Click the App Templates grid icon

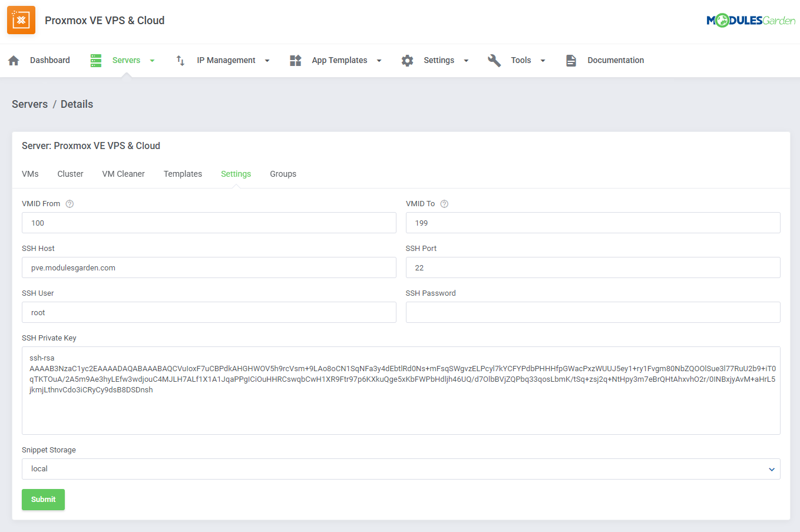coord(295,60)
